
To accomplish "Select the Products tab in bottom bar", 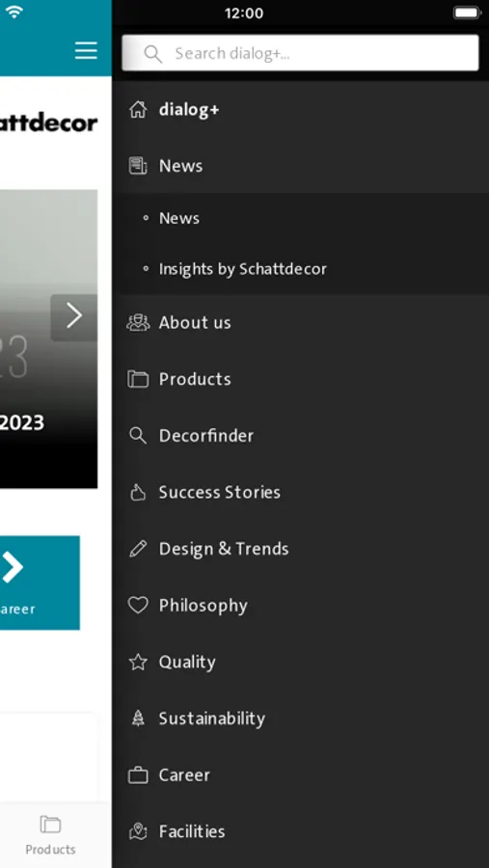I will pyautogui.click(x=50, y=836).
